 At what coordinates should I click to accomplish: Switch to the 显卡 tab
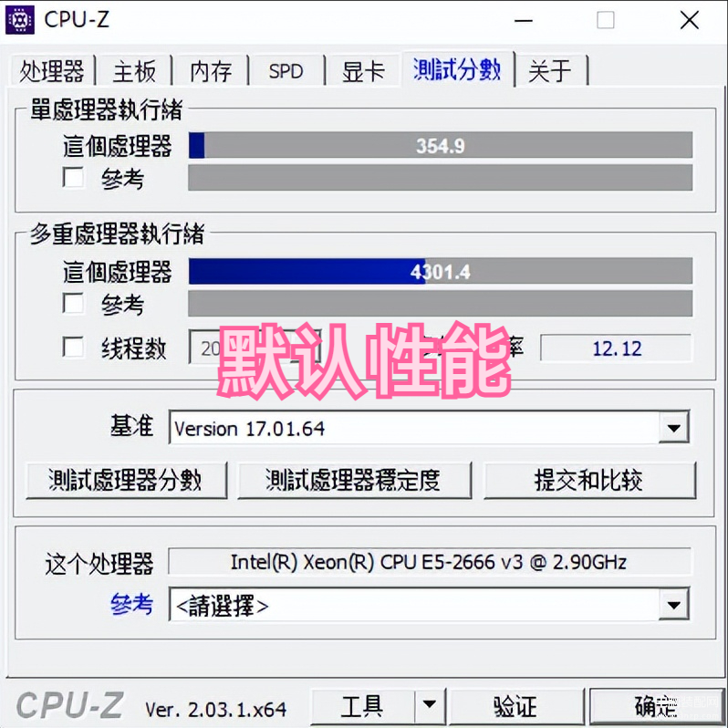[363, 71]
